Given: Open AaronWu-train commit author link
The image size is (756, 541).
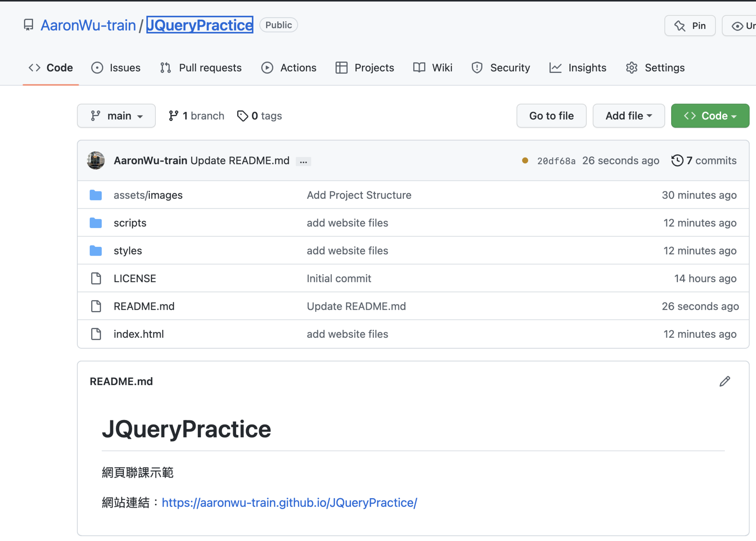Looking at the screenshot, I should tap(151, 160).
